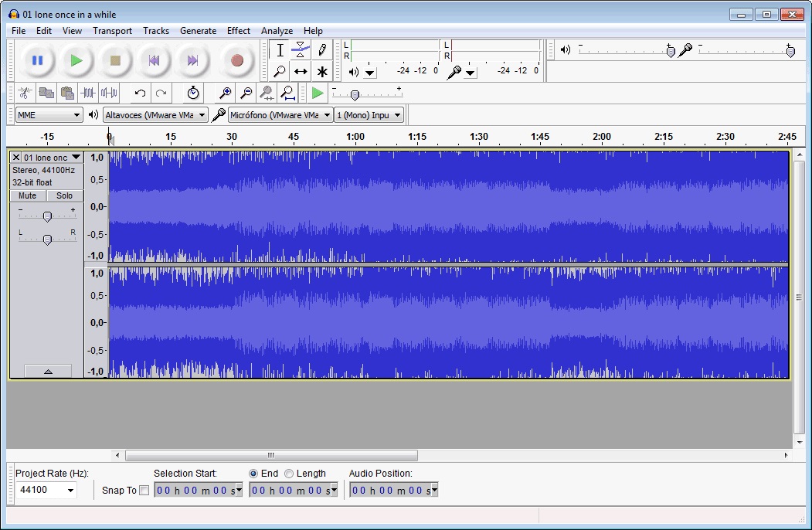Open the Effect menu
This screenshot has height=530, width=812.
pyautogui.click(x=238, y=31)
